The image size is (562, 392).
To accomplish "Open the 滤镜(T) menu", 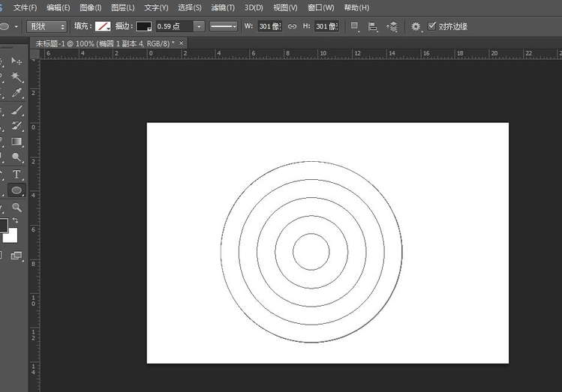I will (222, 7).
